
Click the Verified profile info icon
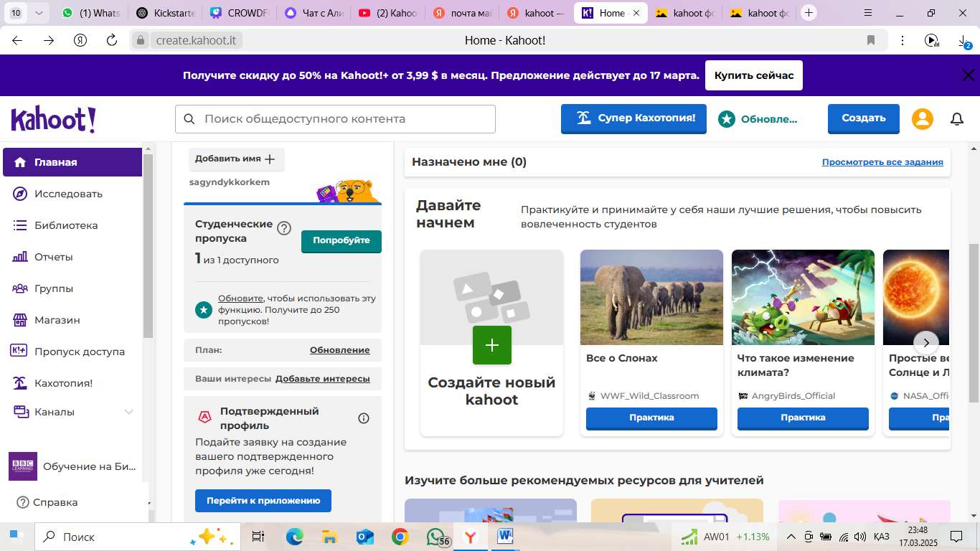pyautogui.click(x=364, y=418)
